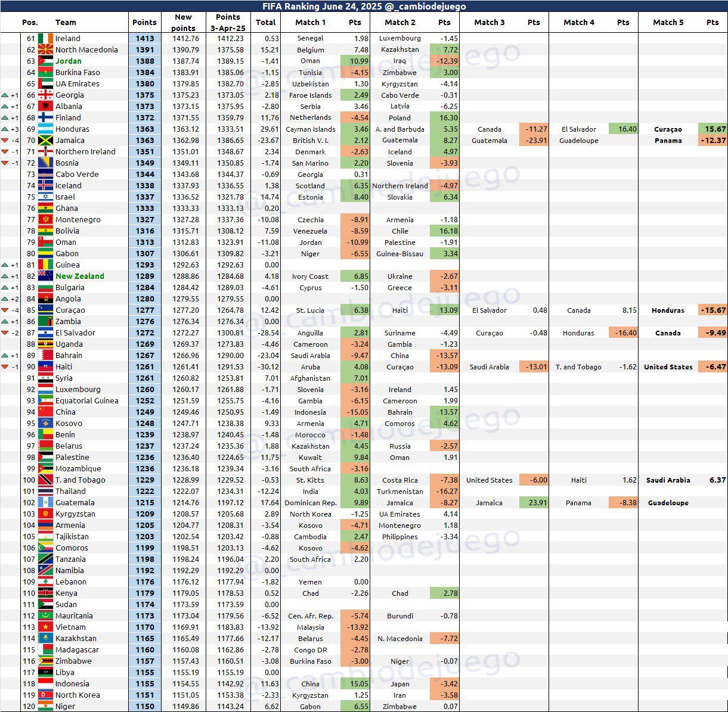
Task: Click the Honduras flag icon
Action: pos(45,129)
